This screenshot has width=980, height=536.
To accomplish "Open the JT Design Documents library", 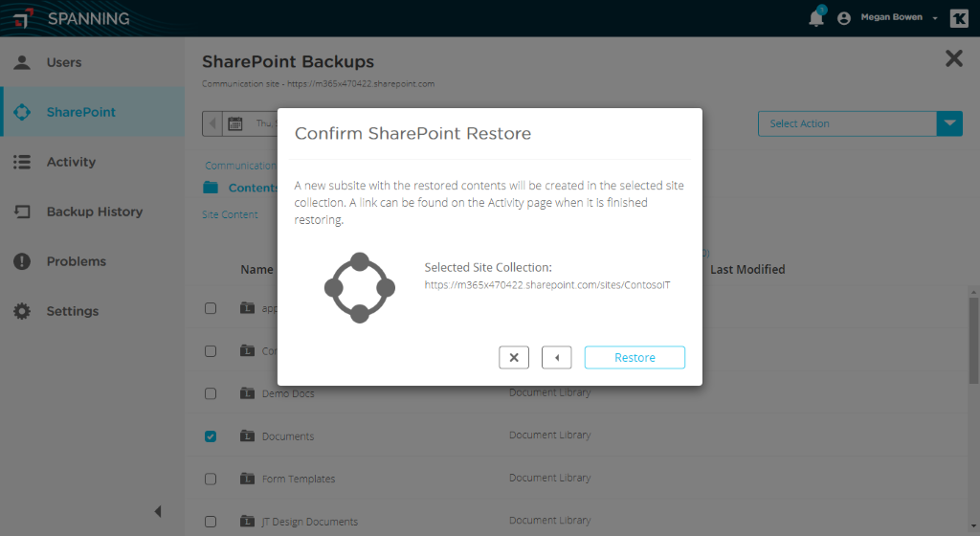I will tap(310, 522).
